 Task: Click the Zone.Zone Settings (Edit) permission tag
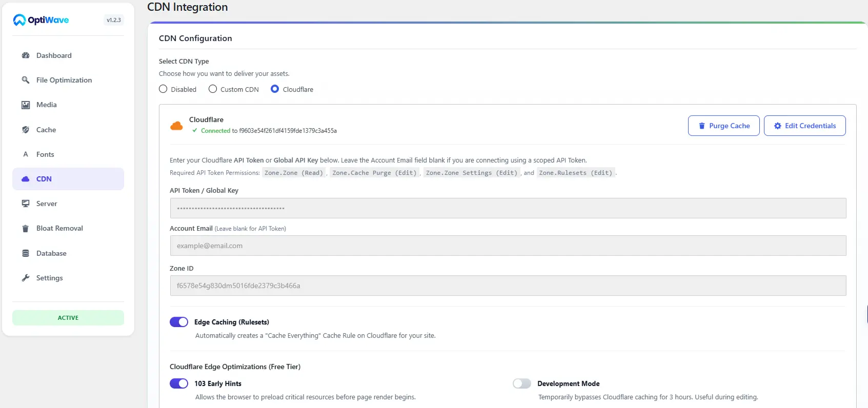472,173
